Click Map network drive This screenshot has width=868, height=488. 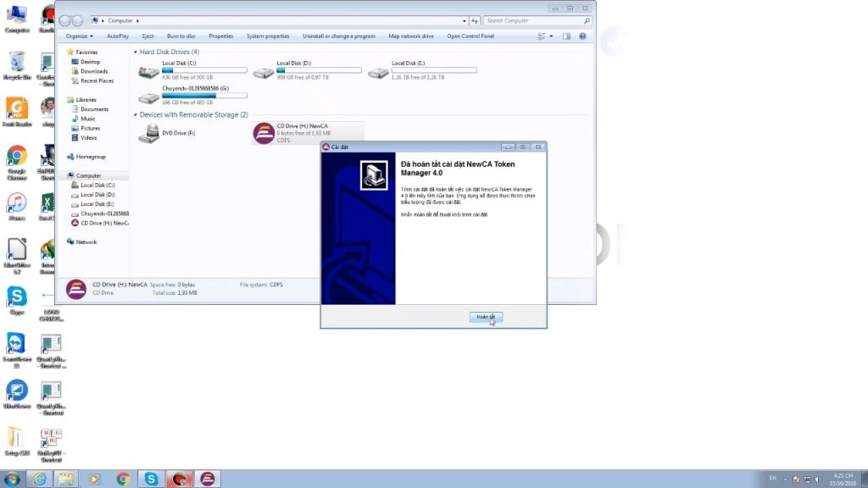click(x=411, y=36)
